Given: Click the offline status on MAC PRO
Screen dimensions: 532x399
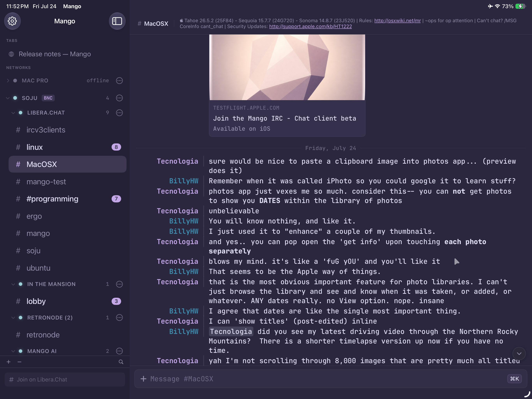Looking at the screenshot, I should (x=98, y=81).
